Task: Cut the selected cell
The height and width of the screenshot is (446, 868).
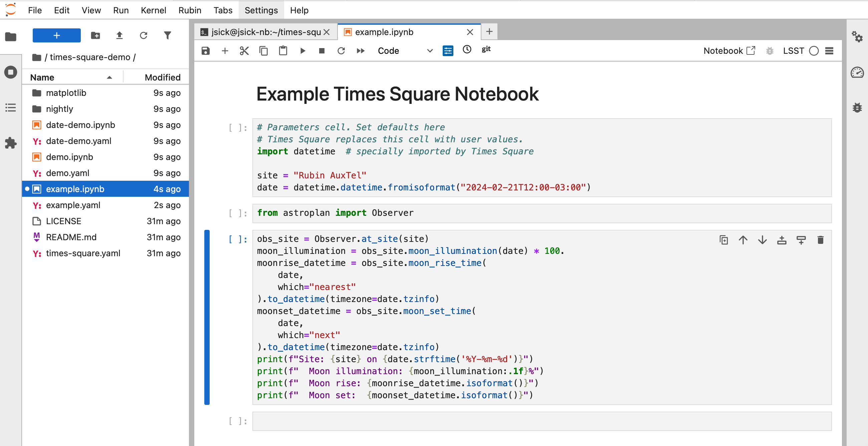Action: 244,51
